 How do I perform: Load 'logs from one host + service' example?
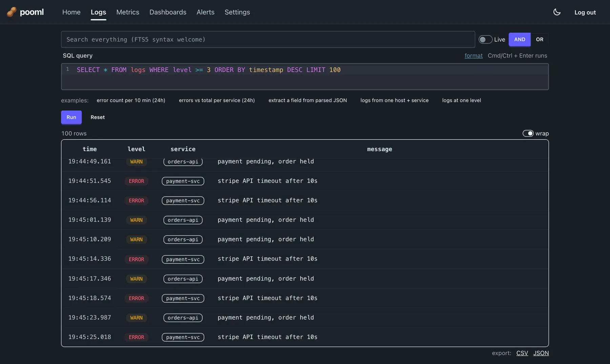394,100
